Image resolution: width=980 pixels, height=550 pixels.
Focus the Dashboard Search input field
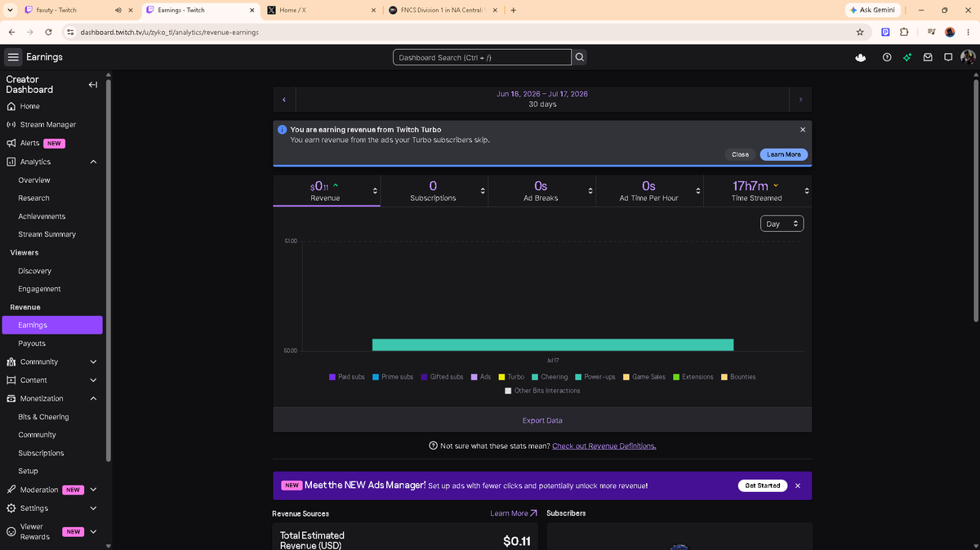(x=482, y=57)
